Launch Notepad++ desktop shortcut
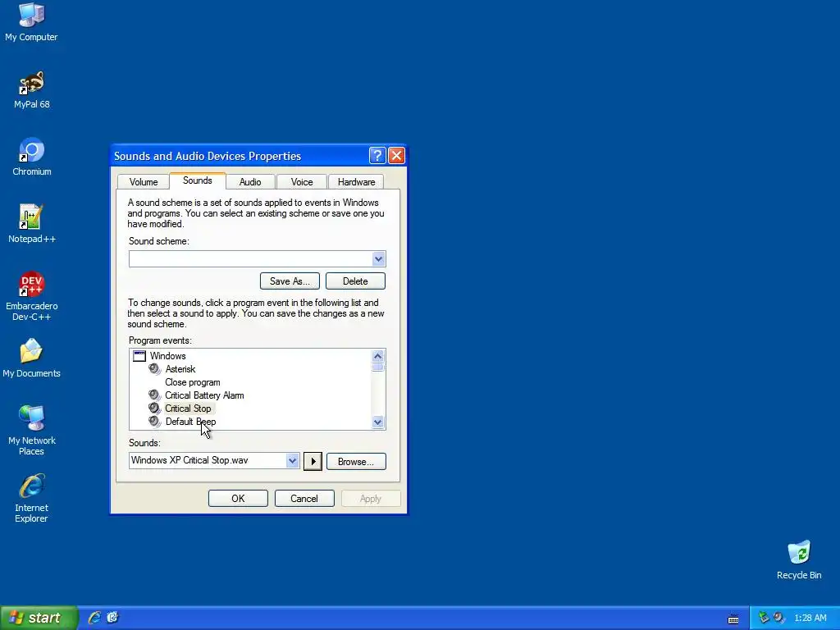 point(32,224)
